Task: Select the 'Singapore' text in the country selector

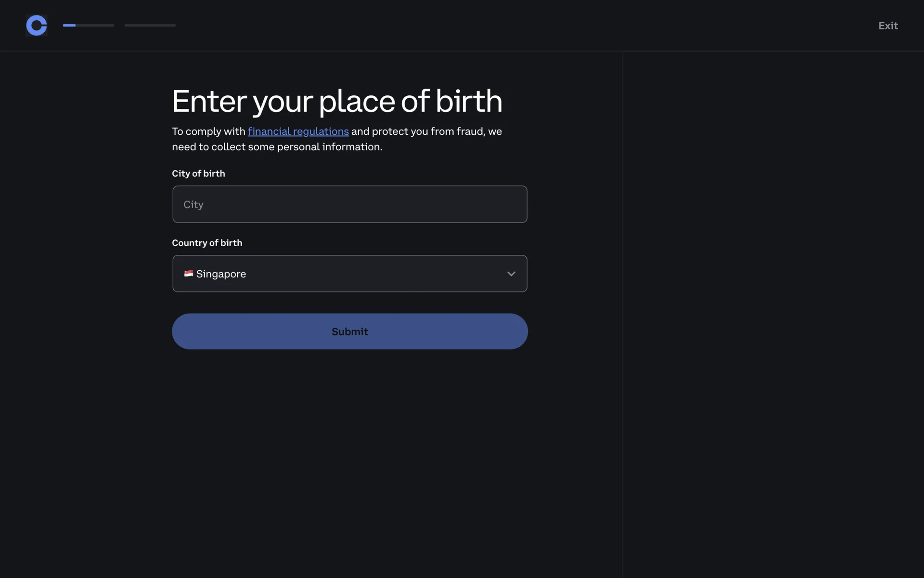Action: click(221, 274)
